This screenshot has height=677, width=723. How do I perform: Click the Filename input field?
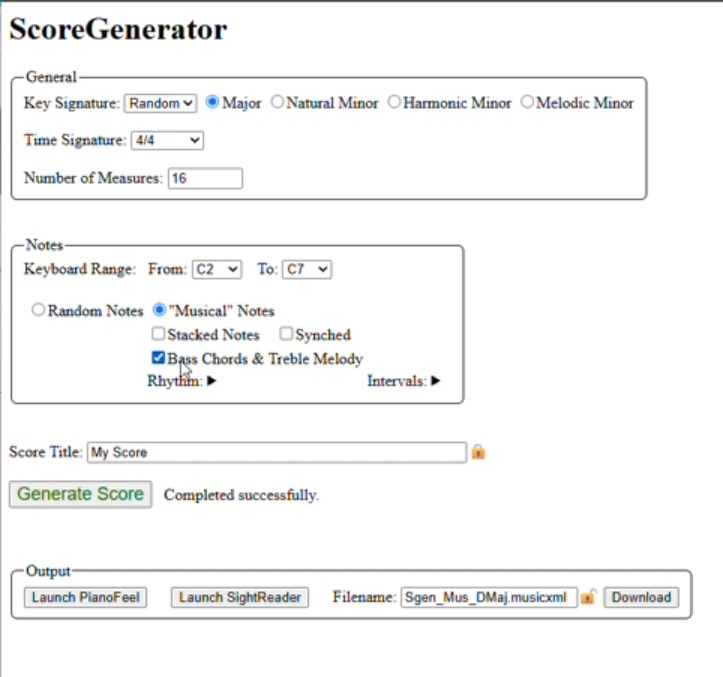489,597
